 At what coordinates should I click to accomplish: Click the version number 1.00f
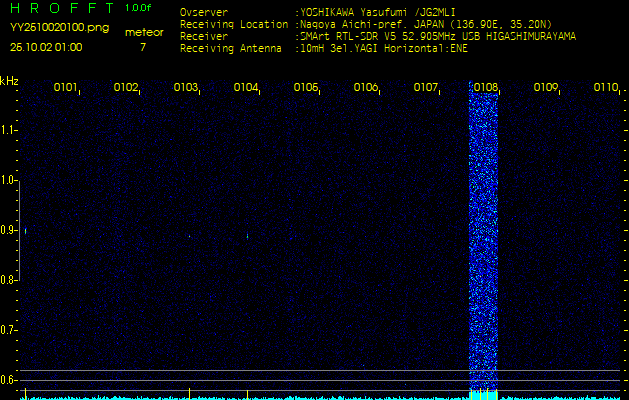tap(139, 8)
